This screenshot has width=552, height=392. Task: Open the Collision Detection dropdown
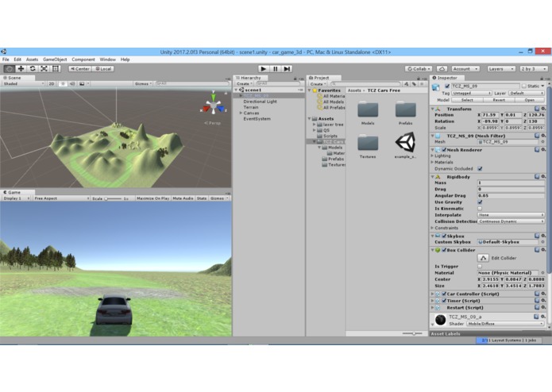tap(511, 221)
